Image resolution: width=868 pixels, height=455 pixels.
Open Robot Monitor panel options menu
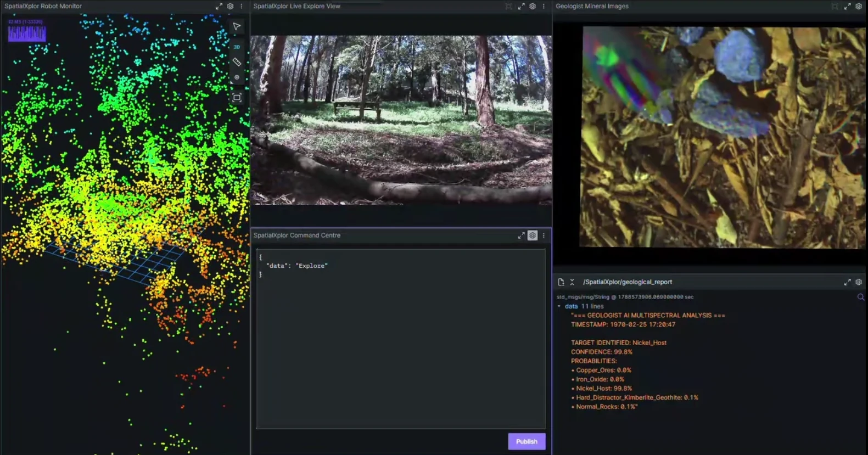(x=241, y=6)
